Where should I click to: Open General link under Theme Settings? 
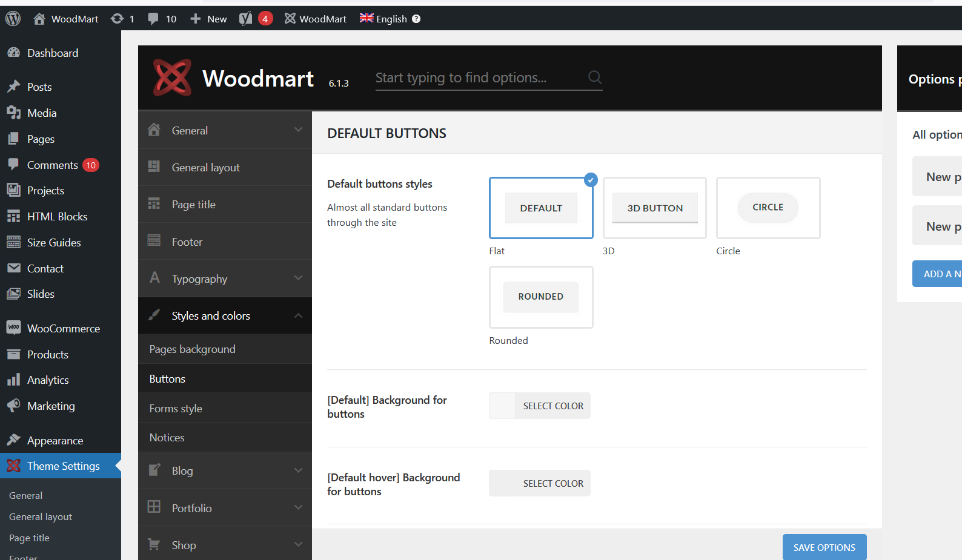25,495
